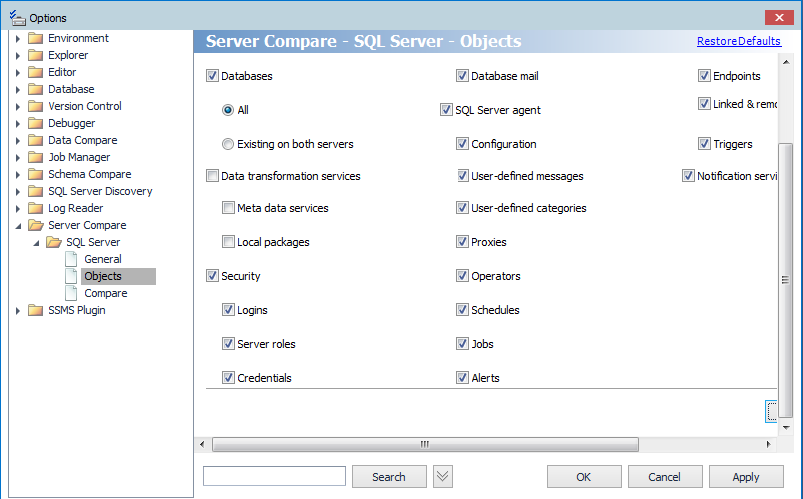Click the open SQL Server folder icon
The width and height of the screenshot is (803, 499).
54,242
